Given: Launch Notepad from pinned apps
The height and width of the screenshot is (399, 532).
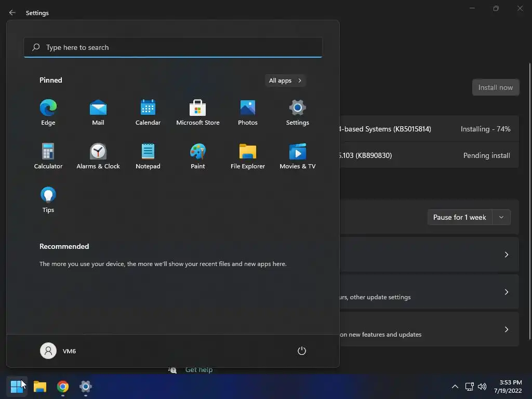Looking at the screenshot, I should 148,156.
